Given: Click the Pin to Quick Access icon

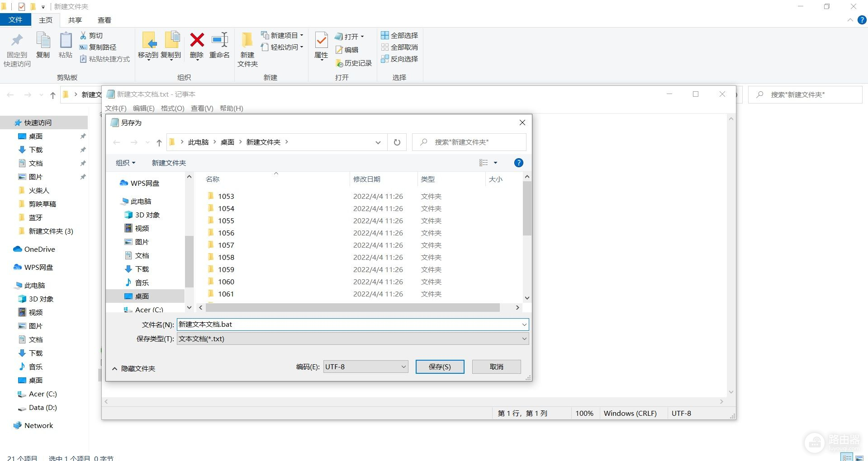Looking at the screenshot, I should (x=17, y=41).
